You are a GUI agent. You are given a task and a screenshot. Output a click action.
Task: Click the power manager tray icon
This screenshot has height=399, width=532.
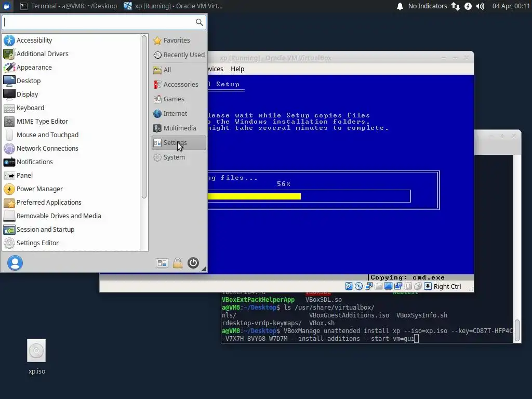[468, 6]
